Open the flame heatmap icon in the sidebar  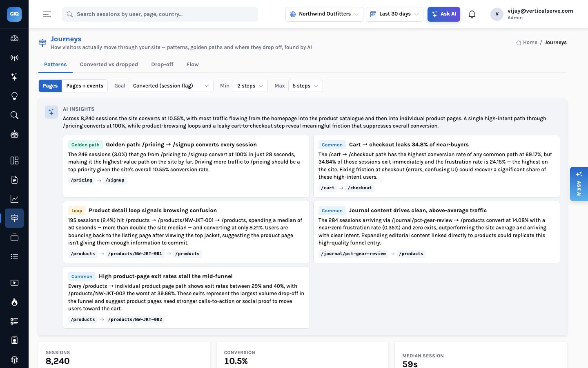[14, 302]
